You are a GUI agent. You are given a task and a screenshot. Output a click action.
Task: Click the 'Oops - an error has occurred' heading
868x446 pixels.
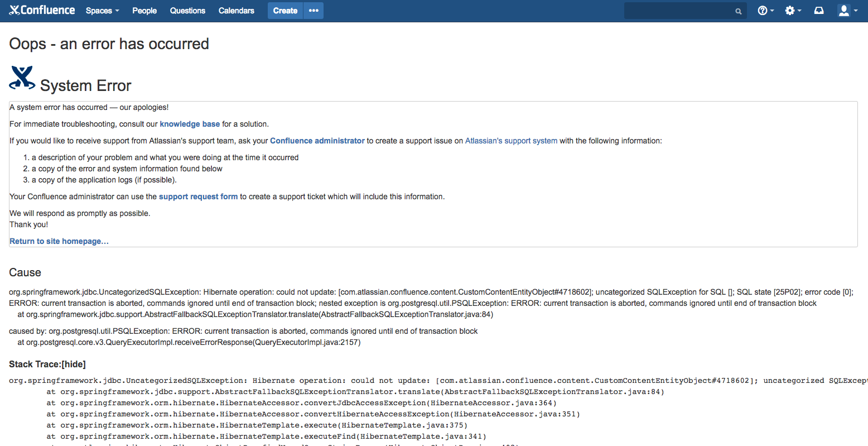pyautogui.click(x=109, y=44)
